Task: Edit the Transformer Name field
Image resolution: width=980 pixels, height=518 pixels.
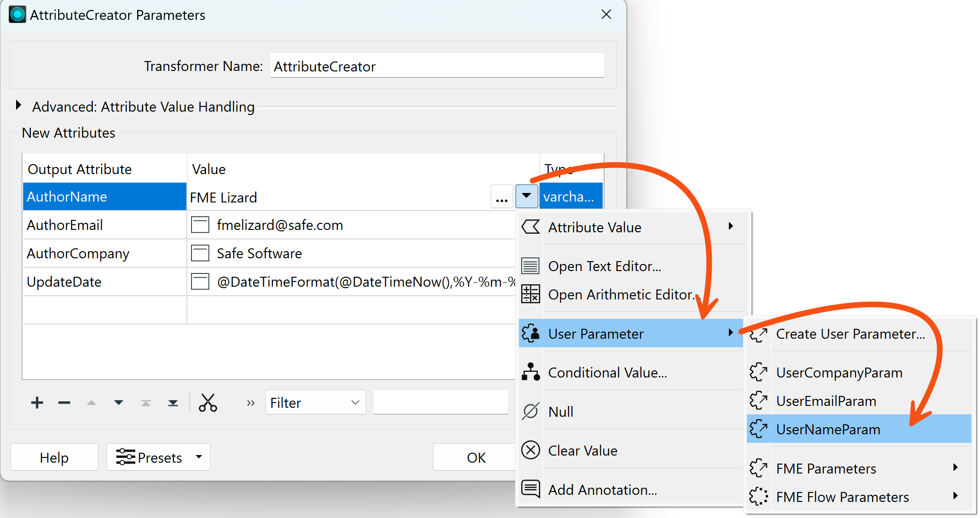Action: click(x=437, y=66)
